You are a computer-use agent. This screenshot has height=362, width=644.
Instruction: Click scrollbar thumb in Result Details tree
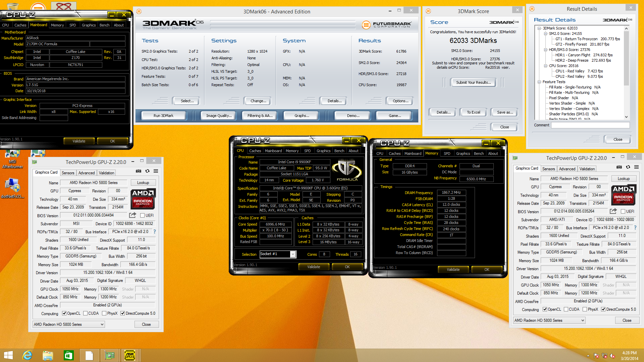click(x=626, y=58)
